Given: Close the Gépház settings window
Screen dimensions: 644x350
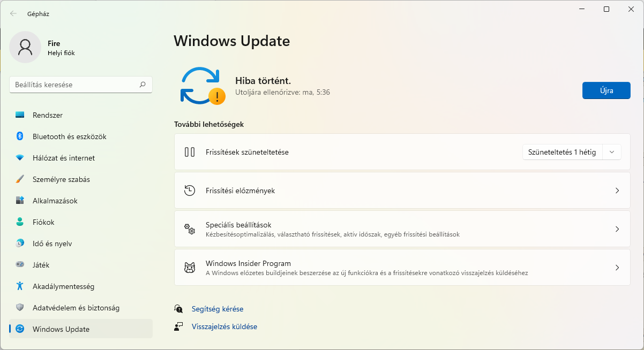Looking at the screenshot, I should click(631, 9).
